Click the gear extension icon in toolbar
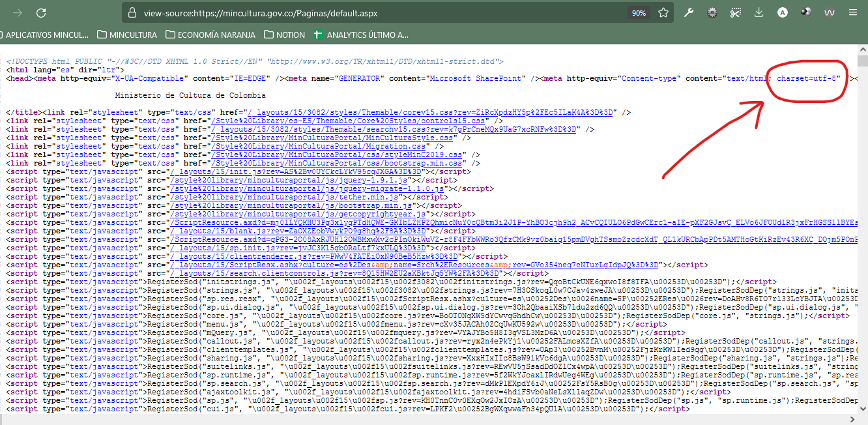 pos(712,12)
